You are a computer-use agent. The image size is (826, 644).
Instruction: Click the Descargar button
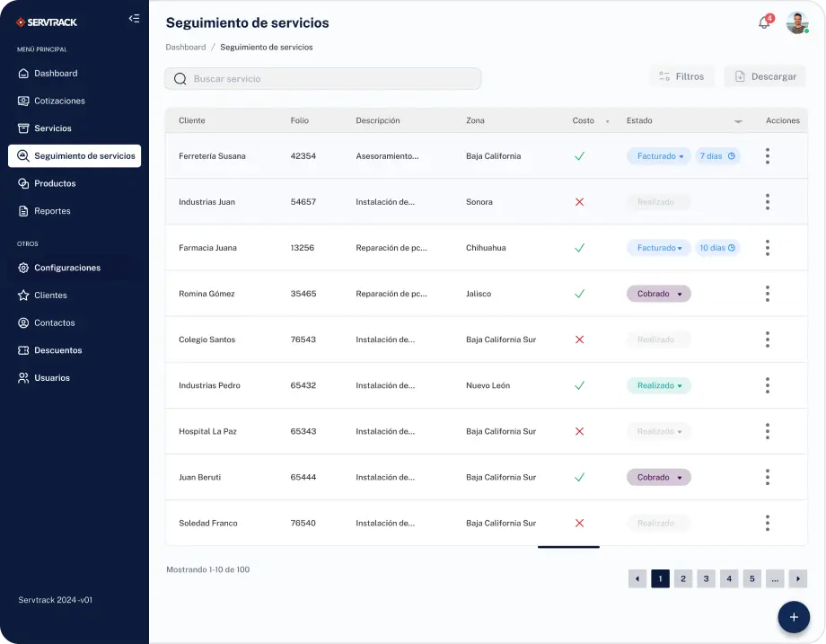tap(765, 76)
